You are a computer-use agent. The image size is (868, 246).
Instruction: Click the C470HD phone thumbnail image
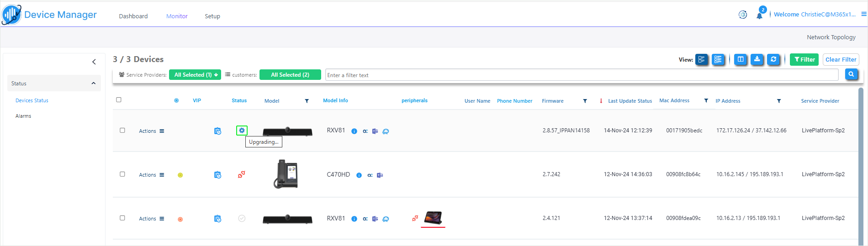point(286,174)
